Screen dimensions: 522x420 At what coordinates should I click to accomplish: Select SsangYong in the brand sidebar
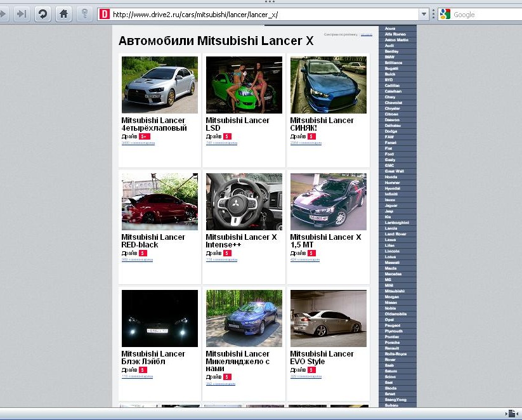396,399
